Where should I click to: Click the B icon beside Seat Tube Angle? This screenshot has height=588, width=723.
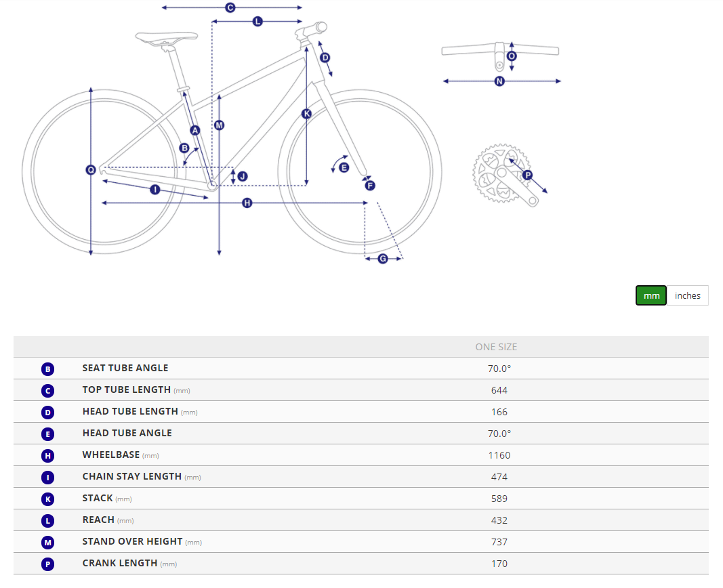click(x=47, y=369)
